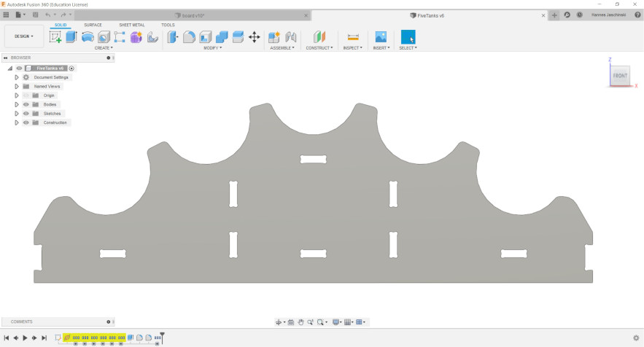
Task: Open the Assemble dropdown menu
Action: pos(282,48)
